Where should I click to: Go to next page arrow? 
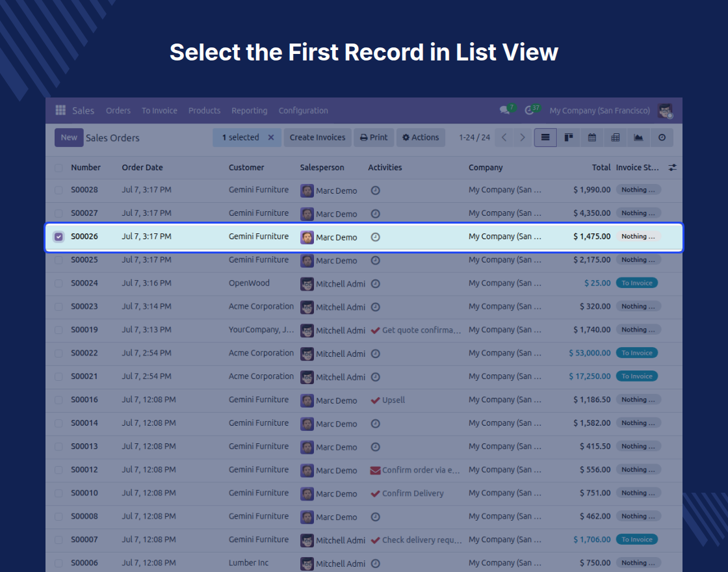(x=523, y=137)
